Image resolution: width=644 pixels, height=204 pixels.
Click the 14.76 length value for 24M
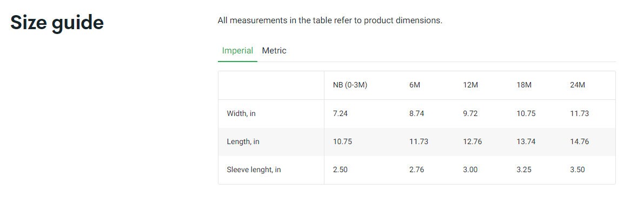580,142
